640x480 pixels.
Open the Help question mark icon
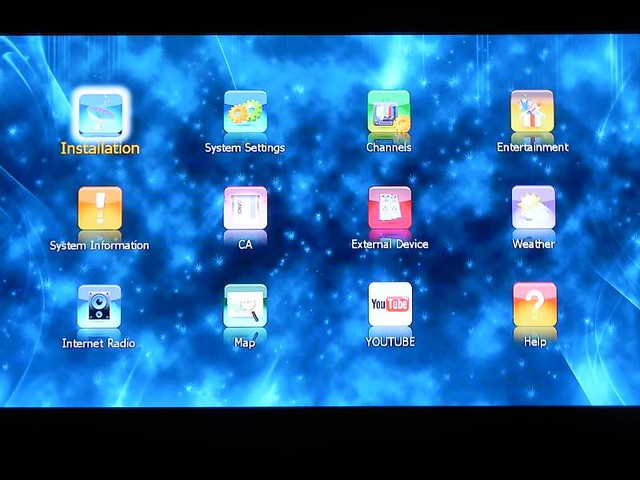[x=535, y=304]
